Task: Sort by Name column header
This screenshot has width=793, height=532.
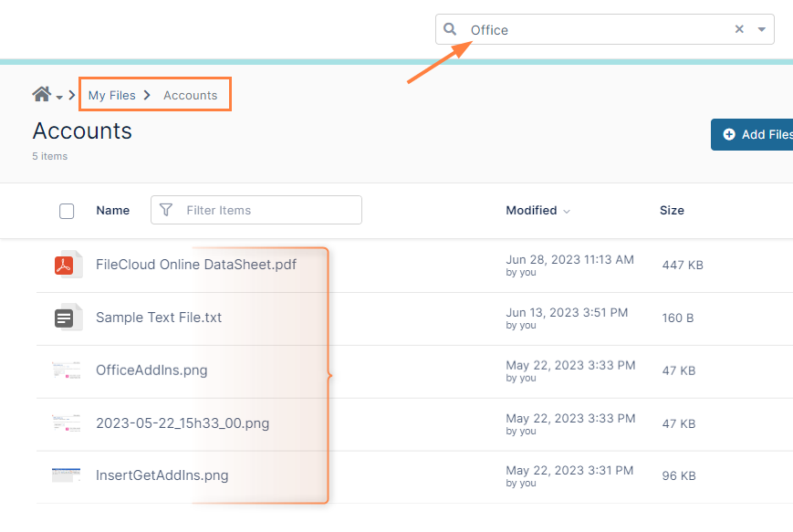Action: pyautogui.click(x=112, y=210)
